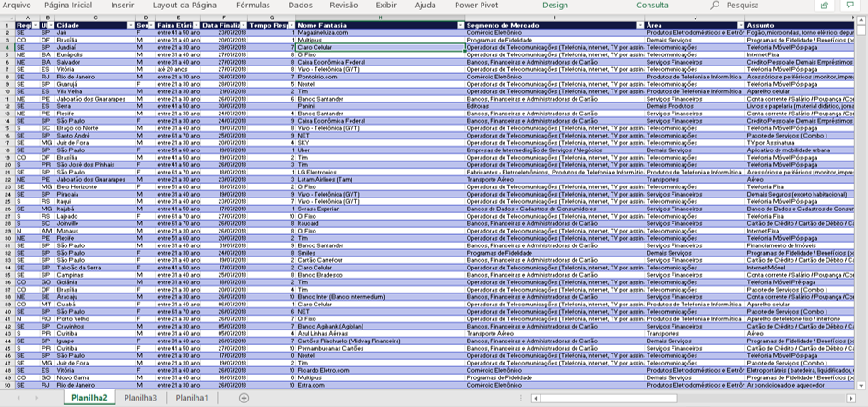
Task: Click the Pesquisar search box
Action: 743,6
